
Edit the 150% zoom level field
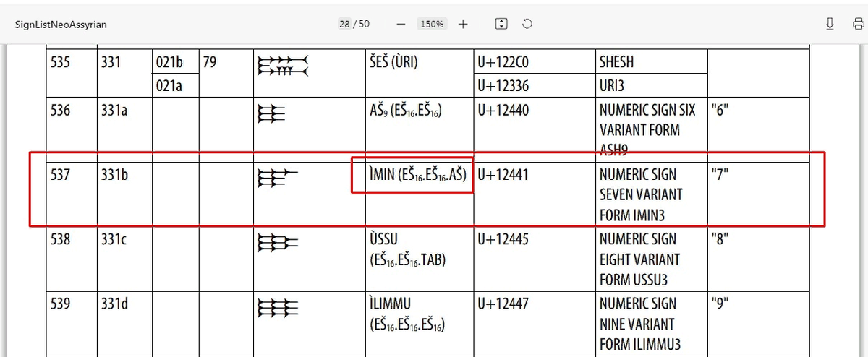432,24
